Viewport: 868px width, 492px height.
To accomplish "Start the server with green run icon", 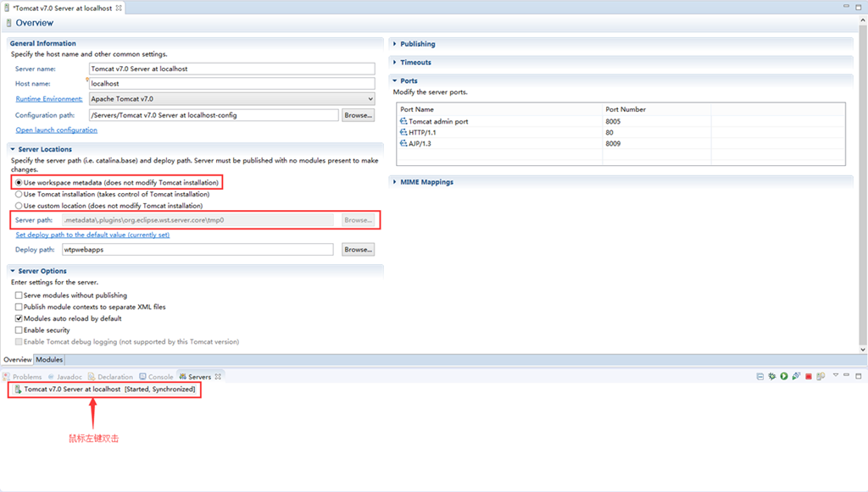I will click(x=784, y=377).
